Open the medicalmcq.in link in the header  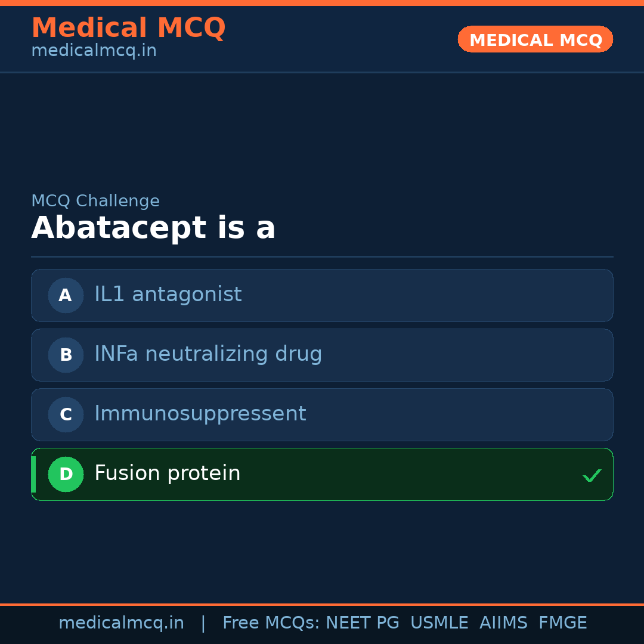click(x=93, y=50)
